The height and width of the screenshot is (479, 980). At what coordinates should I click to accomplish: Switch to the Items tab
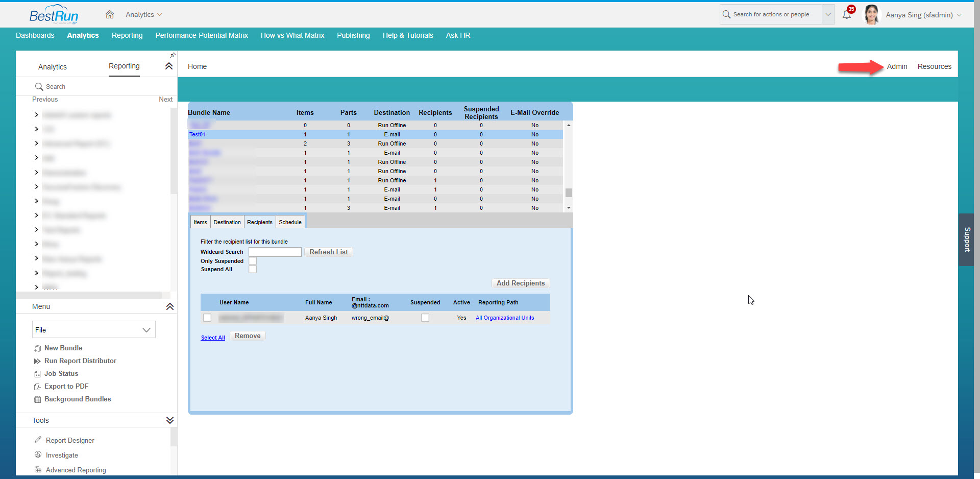[x=201, y=222]
